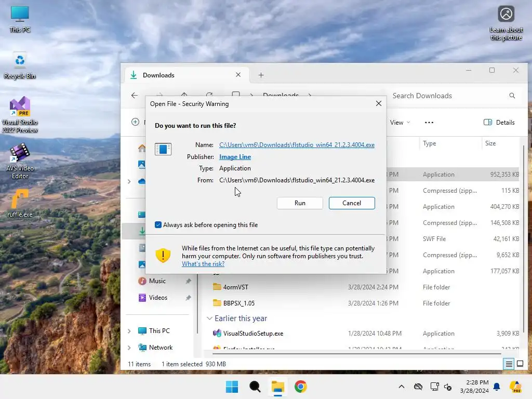
Task: Click File Explorer in the taskbar
Action: click(x=277, y=387)
